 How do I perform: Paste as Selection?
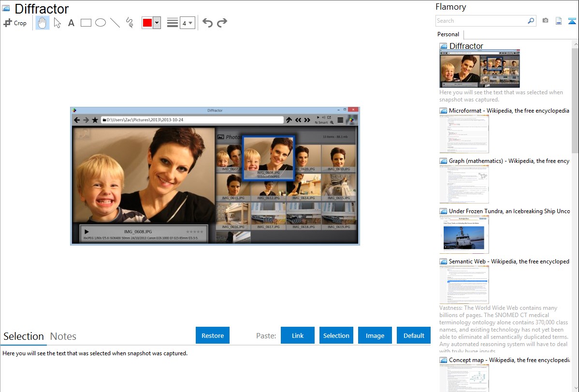336,335
